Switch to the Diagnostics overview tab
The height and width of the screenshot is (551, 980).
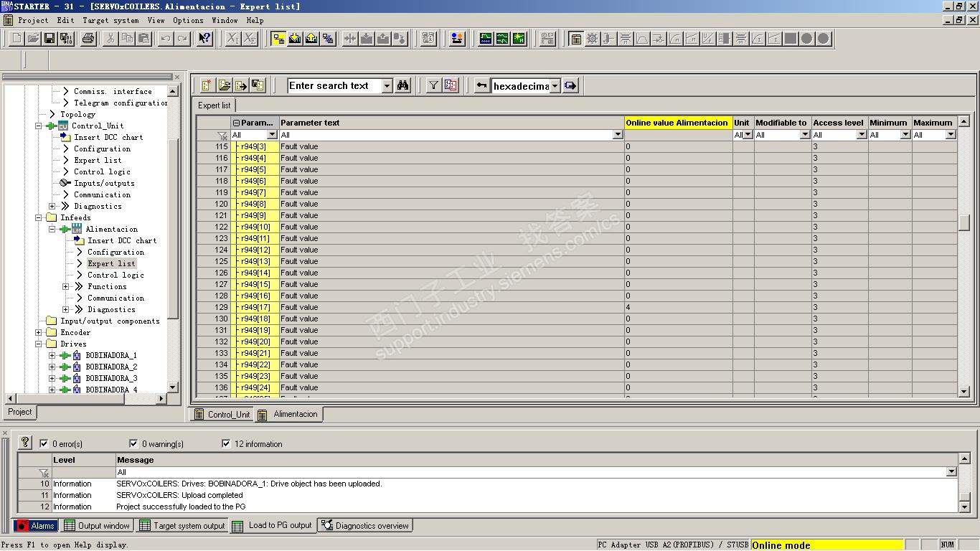click(x=364, y=526)
